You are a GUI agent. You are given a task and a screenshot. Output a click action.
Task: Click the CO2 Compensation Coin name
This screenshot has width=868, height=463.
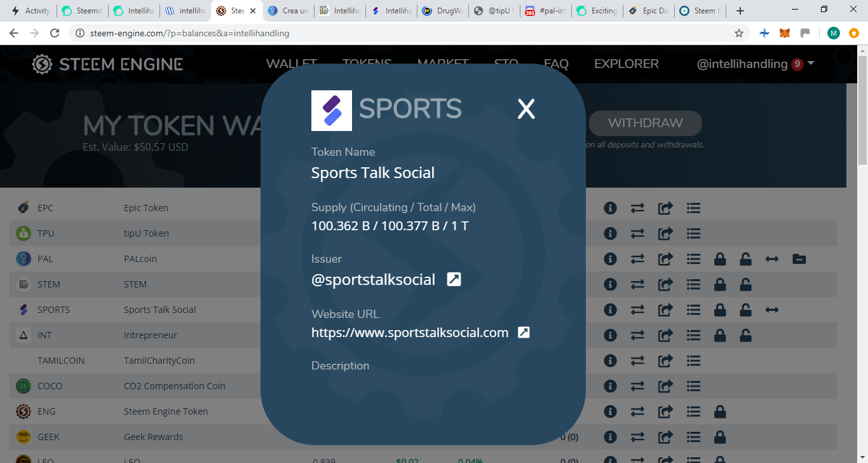click(x=175, y=386)
